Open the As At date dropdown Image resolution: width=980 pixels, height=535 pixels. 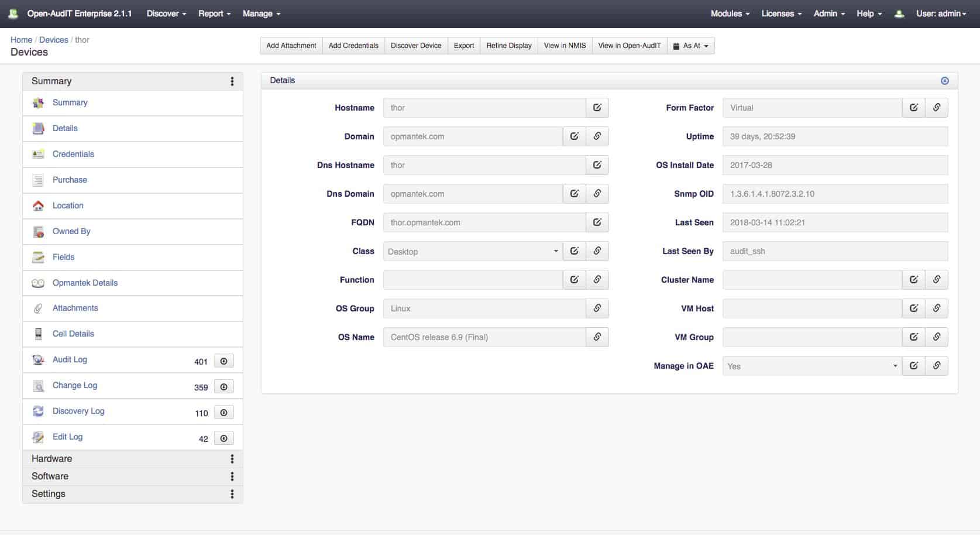691,46
